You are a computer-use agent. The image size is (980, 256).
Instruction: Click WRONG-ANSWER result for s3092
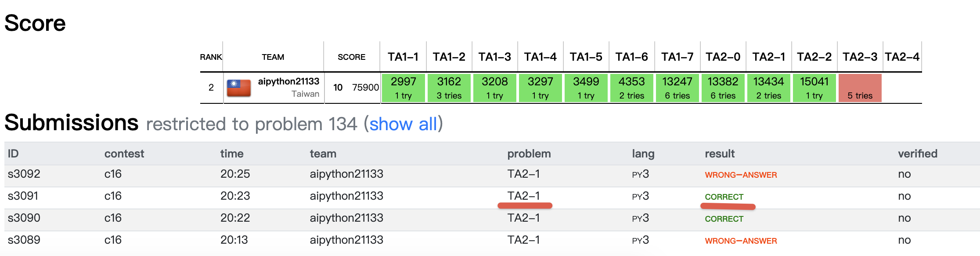[x=741, y=175]
